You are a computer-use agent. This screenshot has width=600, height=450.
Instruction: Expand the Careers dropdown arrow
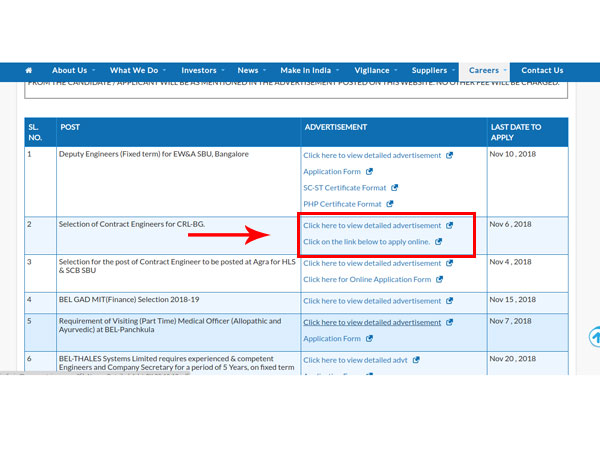[x=505, y=70]
